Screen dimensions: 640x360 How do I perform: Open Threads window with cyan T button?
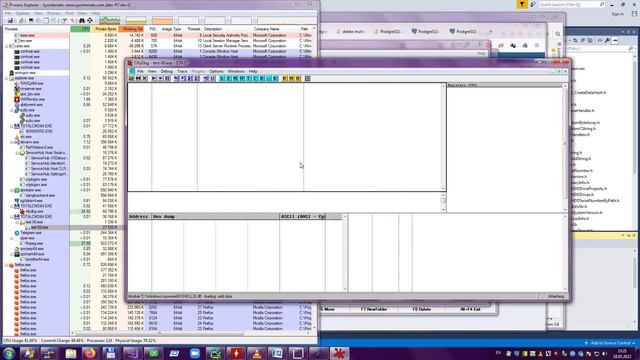(249, 78)
